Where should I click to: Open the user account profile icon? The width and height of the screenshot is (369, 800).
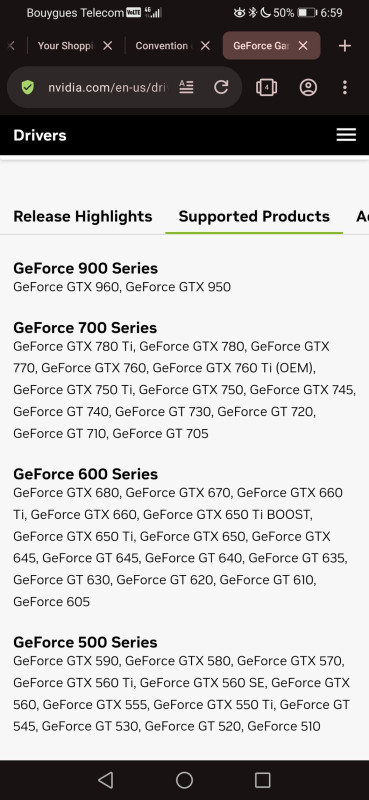tap(308, 87)
